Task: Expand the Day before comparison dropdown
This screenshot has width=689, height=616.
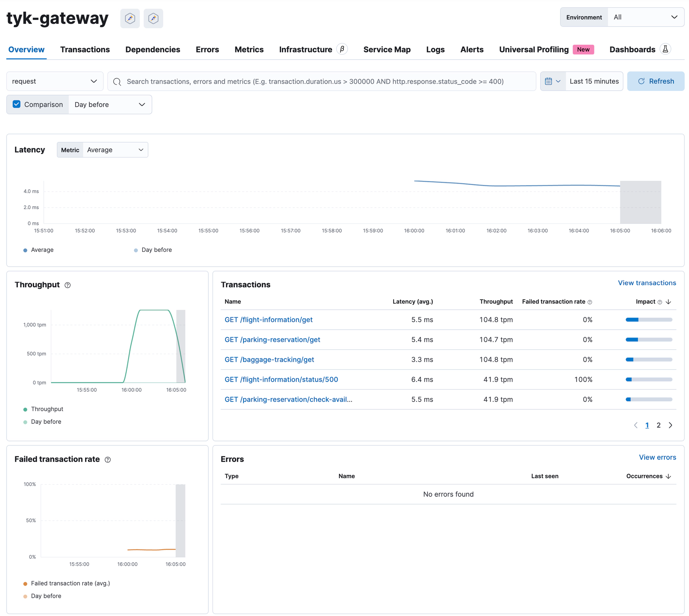Action: coord(109,104)
